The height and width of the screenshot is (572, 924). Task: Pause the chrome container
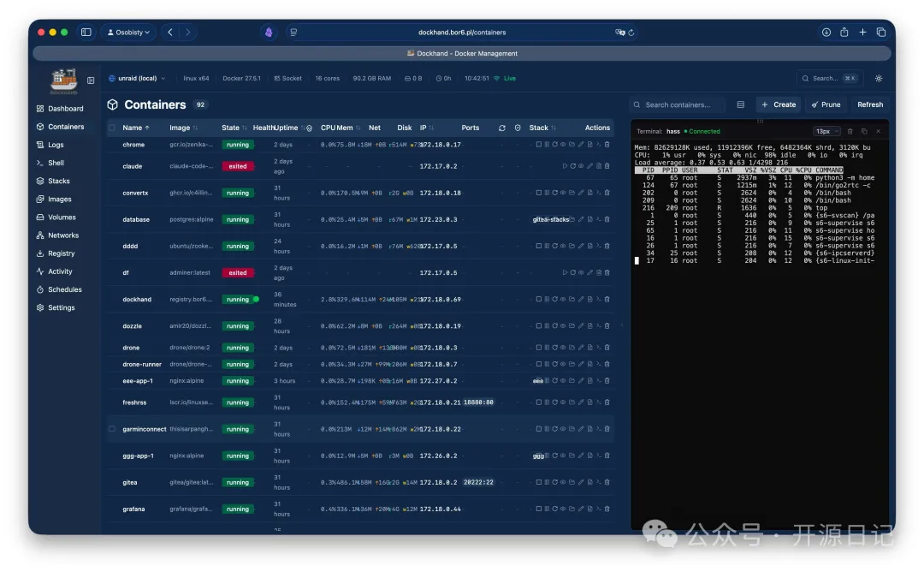click(x=547, y=145)
